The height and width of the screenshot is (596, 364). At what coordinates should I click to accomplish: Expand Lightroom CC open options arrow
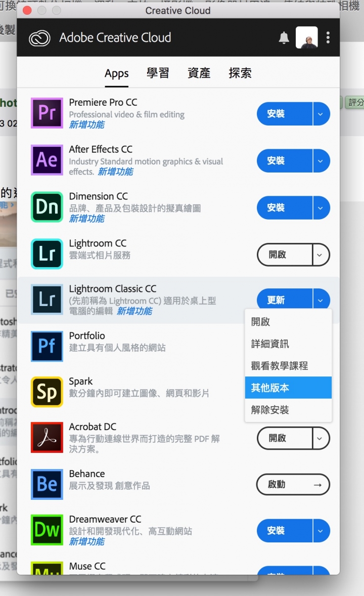point(321,254)
